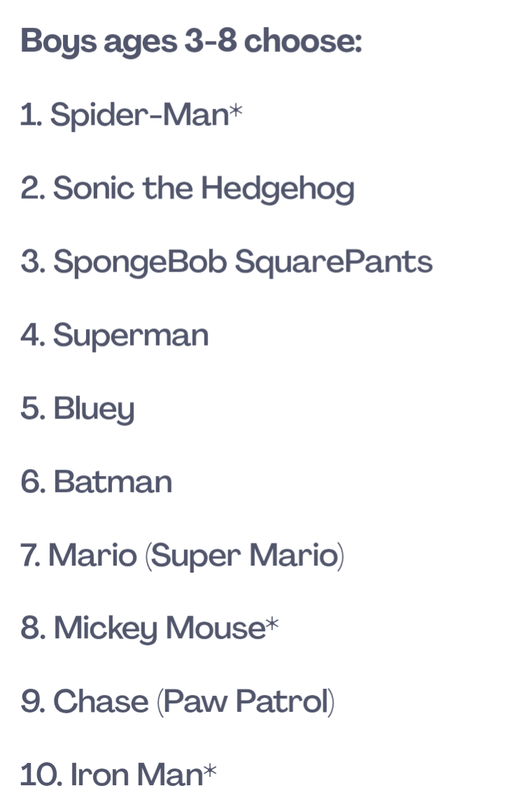
Task: Click the '(Super Mario)' parenthetical
Action: point(245,556)
